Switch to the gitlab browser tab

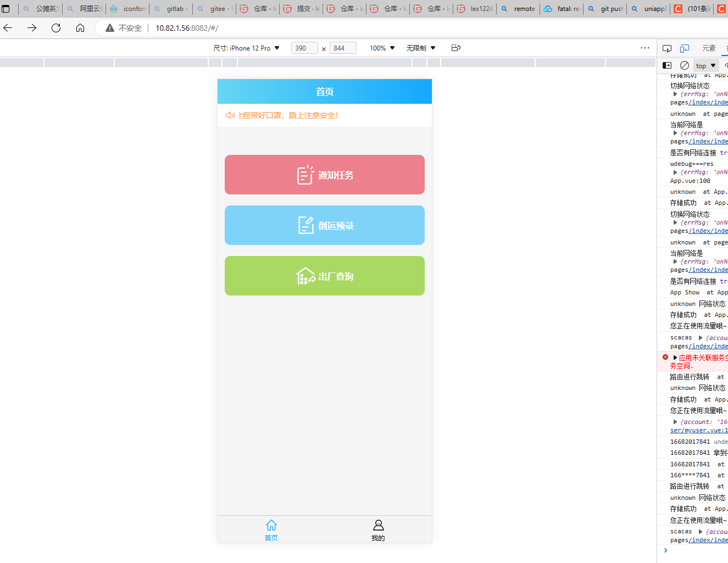(171, 9)
